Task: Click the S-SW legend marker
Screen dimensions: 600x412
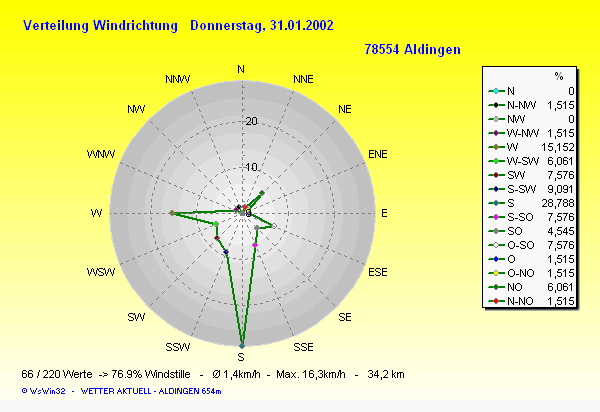Action: tap(497, 187)
